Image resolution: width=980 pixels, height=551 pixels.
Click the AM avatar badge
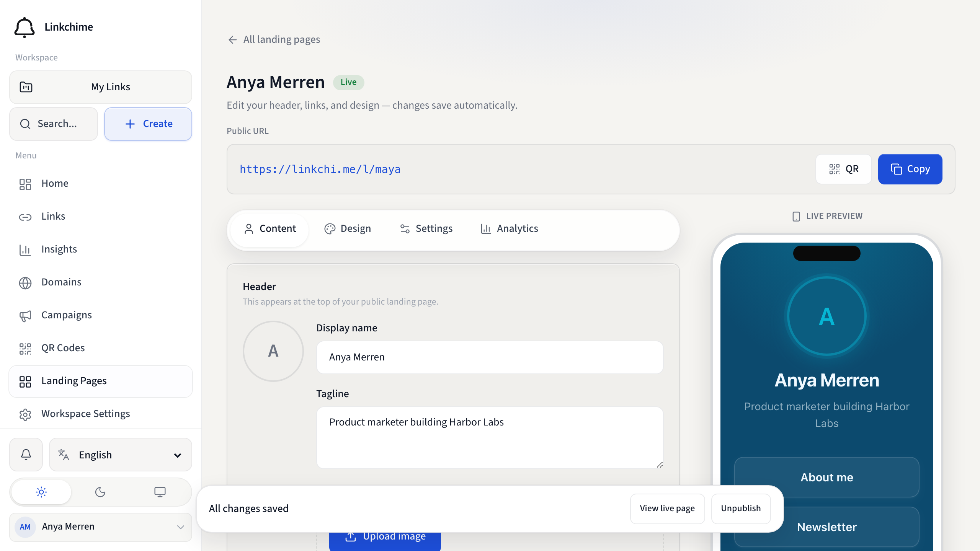tap(25, 527)
